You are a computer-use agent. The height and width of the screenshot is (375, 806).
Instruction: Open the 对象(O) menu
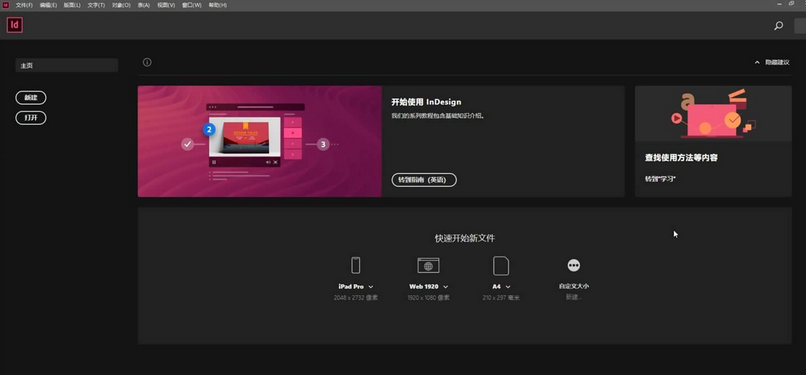(x=121, y=5)
